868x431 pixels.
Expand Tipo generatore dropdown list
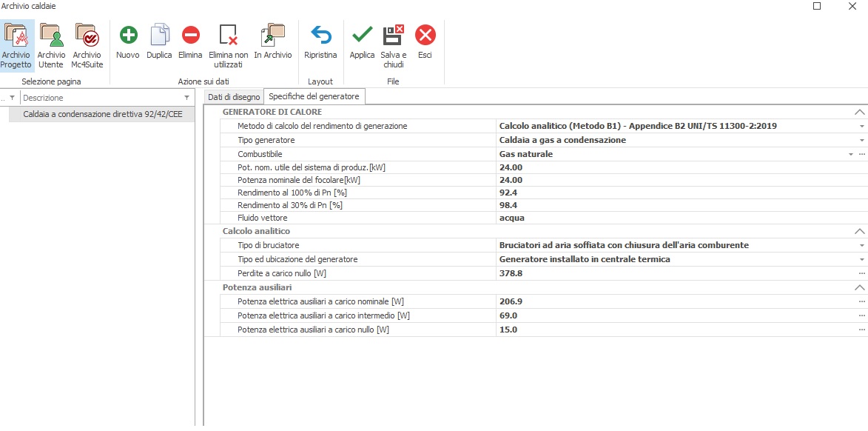(862, 141)
